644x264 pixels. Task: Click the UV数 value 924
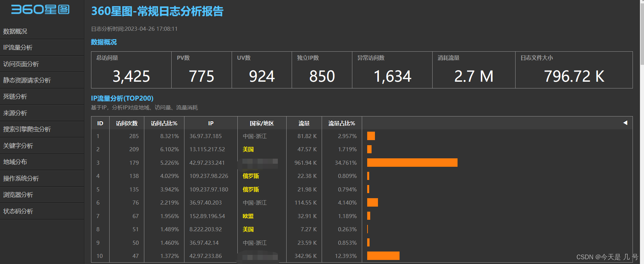[262, 76]
